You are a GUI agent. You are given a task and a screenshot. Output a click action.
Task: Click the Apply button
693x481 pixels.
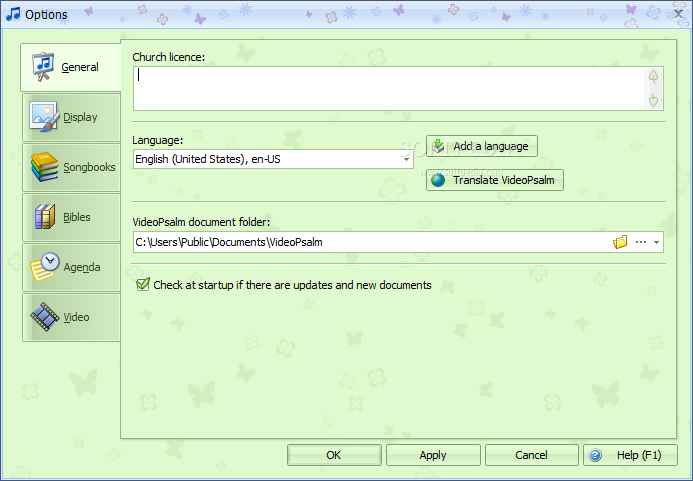(x=433, y=455)
